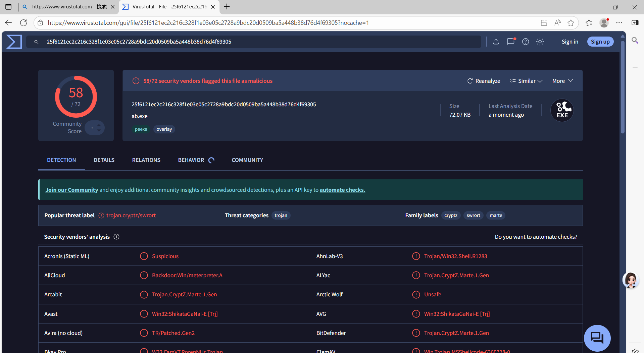Expand the Similar dropdown

[526, 81]
